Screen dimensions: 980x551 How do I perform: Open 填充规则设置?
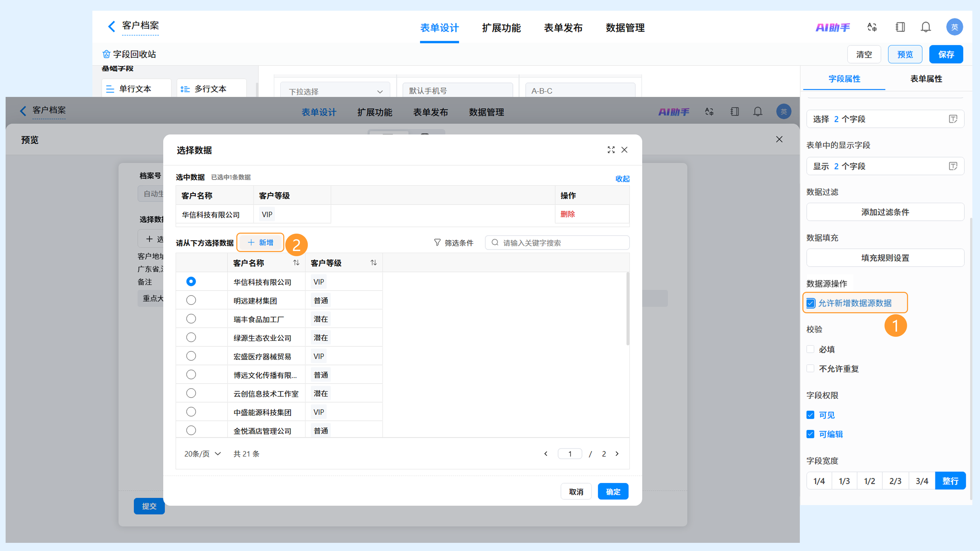click(x=885, y=258)
